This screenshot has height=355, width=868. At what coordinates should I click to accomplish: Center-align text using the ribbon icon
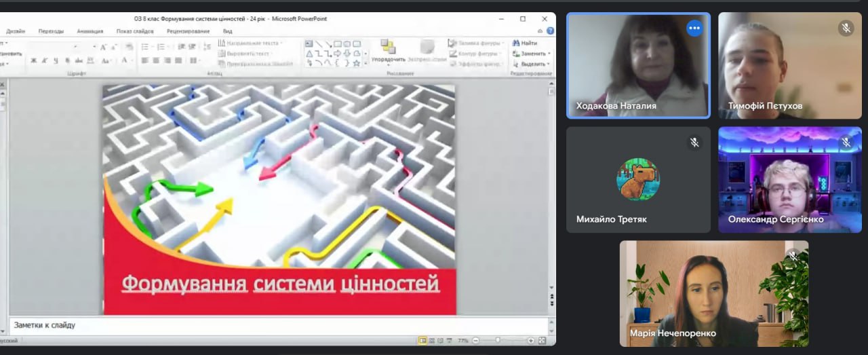coord(156,60)
